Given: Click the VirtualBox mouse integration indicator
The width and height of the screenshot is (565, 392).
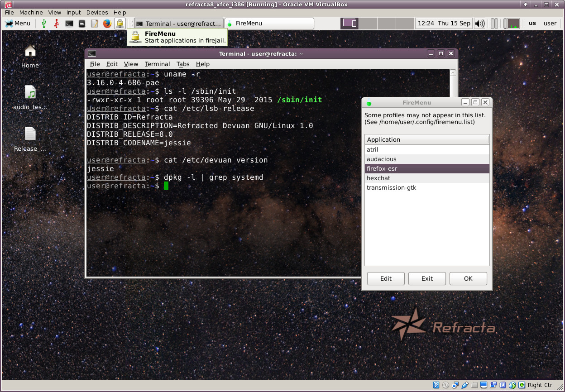Looking at the screenshot, I should (x=512, y=385).
